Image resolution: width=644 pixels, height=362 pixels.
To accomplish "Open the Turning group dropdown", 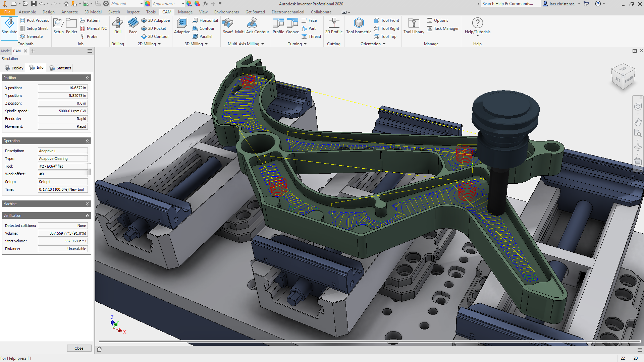I will point(306,44).
